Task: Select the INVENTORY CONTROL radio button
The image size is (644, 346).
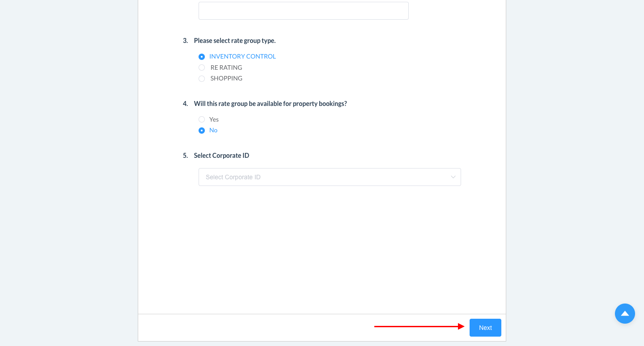Action: tap(202, 57)
